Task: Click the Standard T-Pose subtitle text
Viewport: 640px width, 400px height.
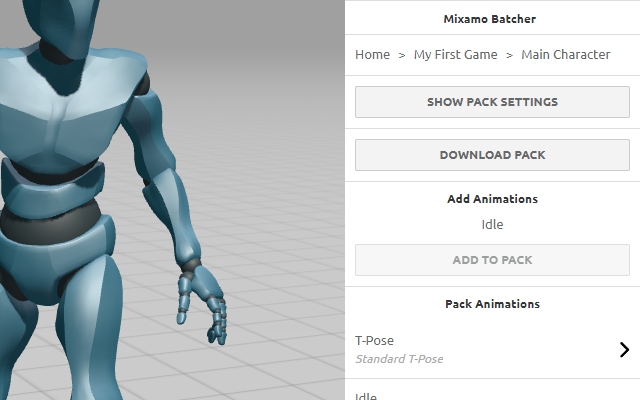Action: tap(399, 359)
